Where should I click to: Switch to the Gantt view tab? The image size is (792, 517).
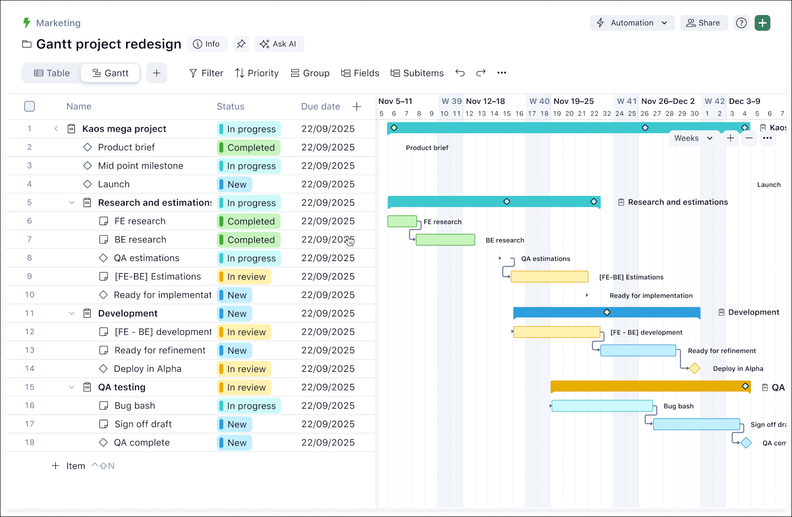tap(110, 73)
